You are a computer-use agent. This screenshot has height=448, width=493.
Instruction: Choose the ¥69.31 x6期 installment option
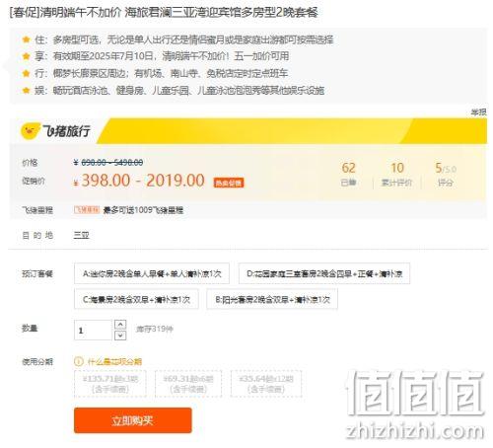[188, 384]
